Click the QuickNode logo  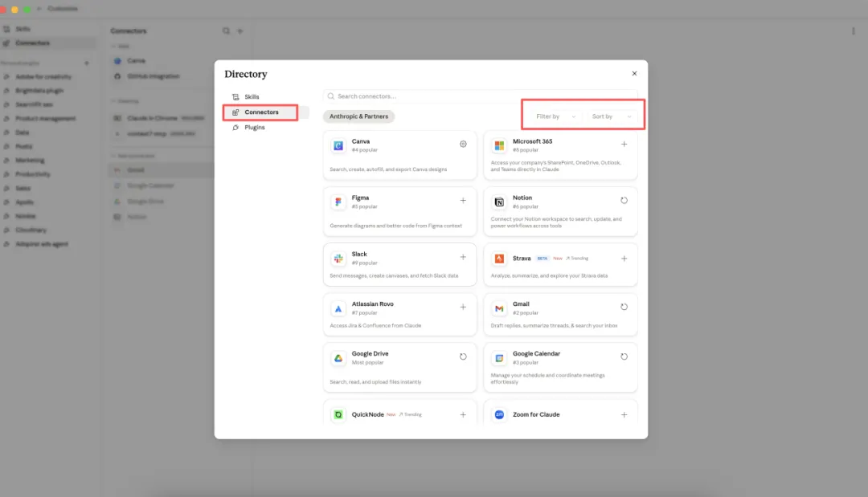click(338, 414)
